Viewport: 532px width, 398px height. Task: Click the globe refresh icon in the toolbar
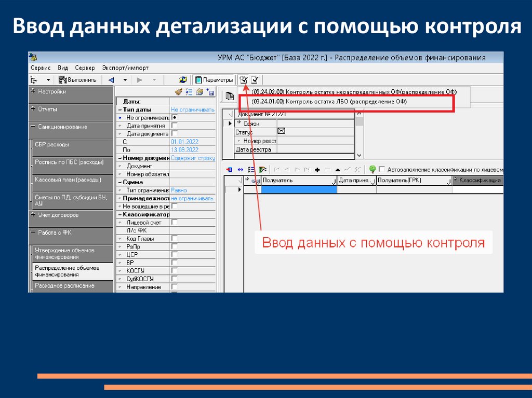183,79
